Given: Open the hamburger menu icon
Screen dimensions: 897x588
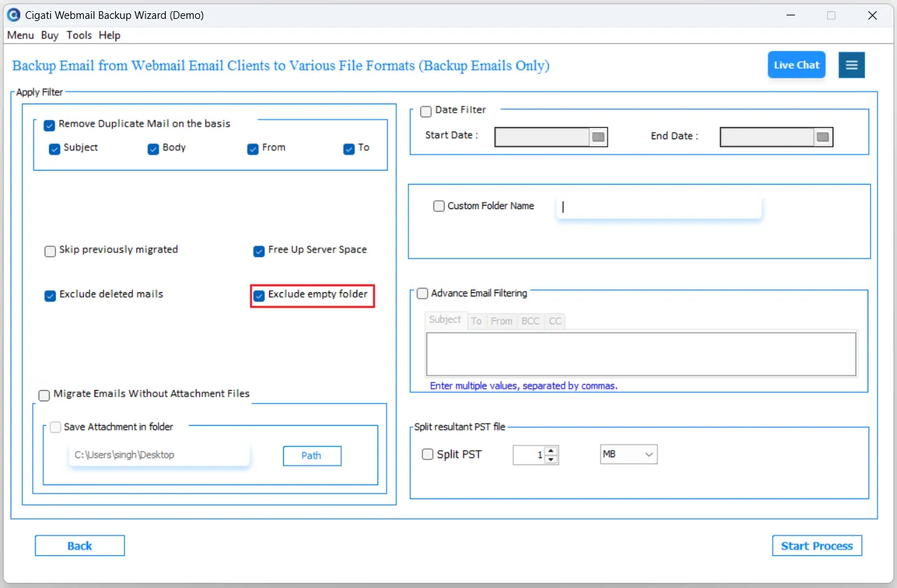Looking at the screenshot, I should click(852, 65).
